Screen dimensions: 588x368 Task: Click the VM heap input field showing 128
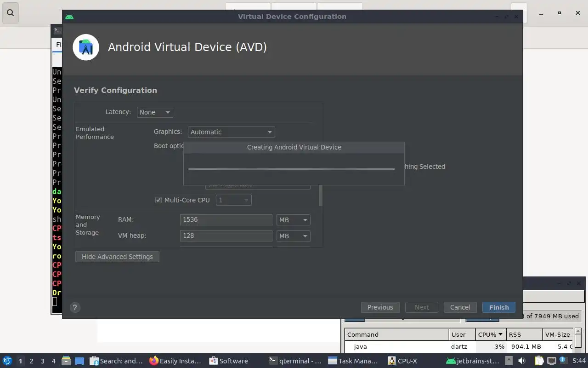pyautogui.click(x=226, y=236)
